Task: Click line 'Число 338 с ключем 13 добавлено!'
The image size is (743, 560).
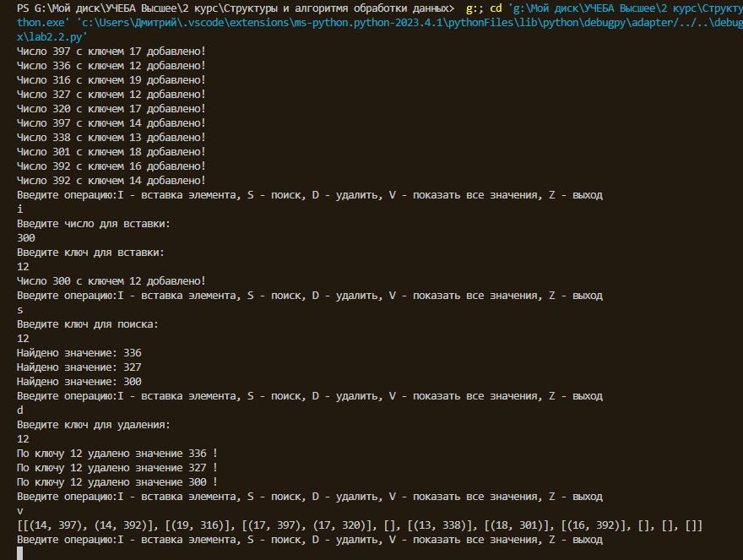Action: click(111, 138)
